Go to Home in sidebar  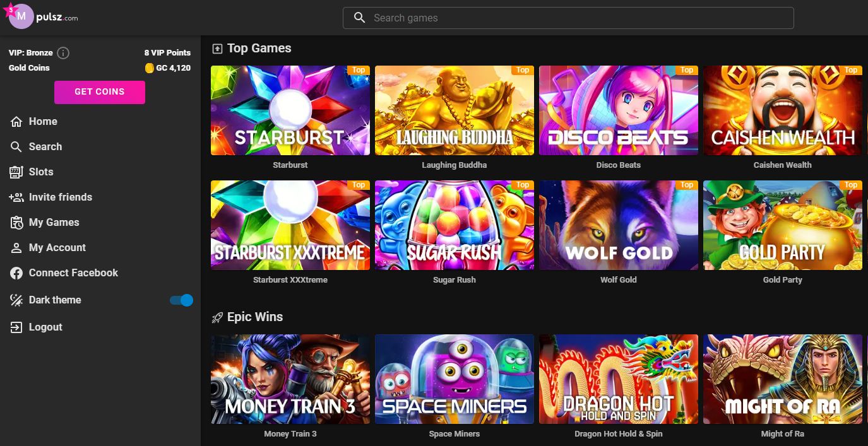43,121
